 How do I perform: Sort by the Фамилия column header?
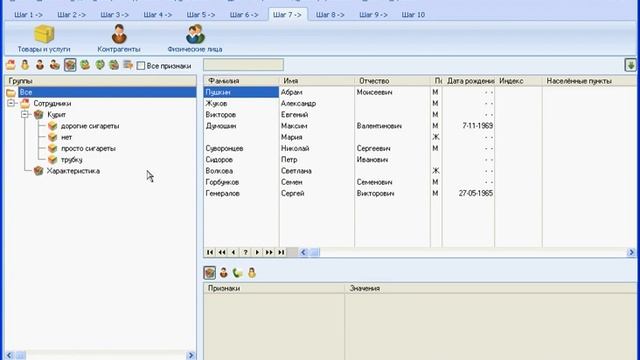[241, 81]
